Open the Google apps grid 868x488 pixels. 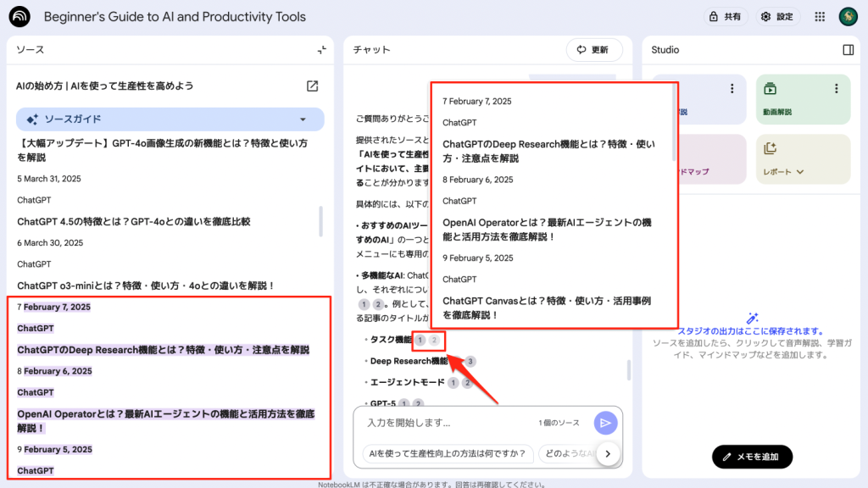(x=820, y=17)
